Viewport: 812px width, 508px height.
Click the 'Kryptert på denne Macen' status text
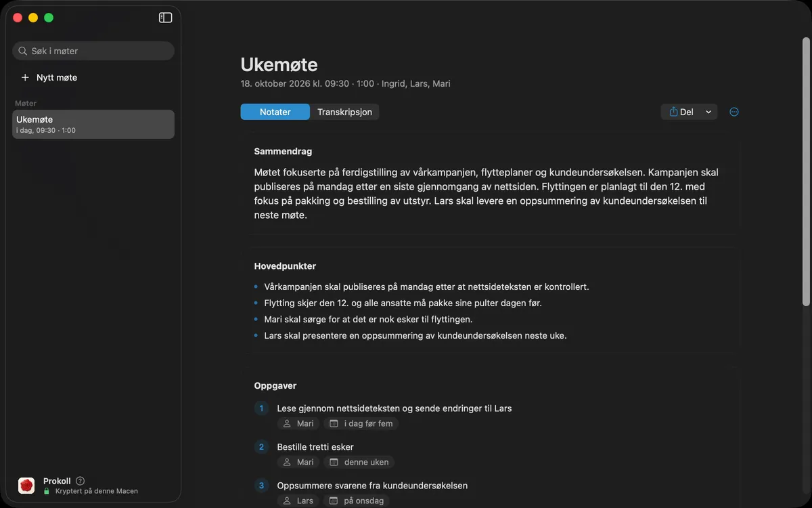point(96,491)
